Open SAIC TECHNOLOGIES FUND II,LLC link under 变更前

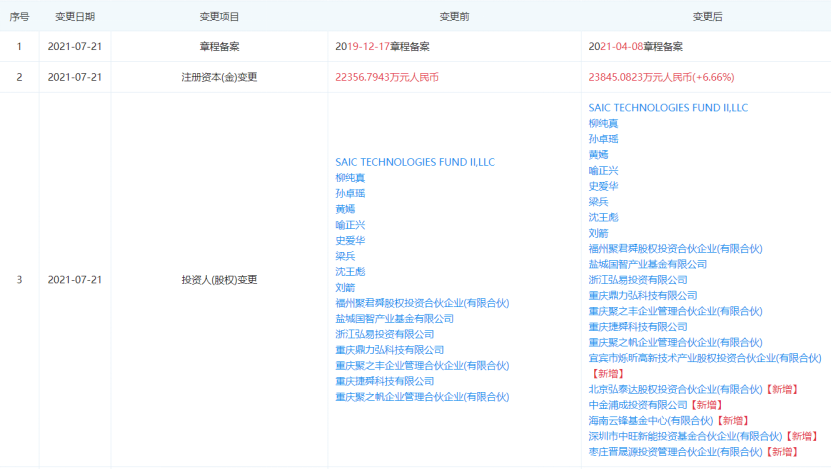(x=415, y=162)
